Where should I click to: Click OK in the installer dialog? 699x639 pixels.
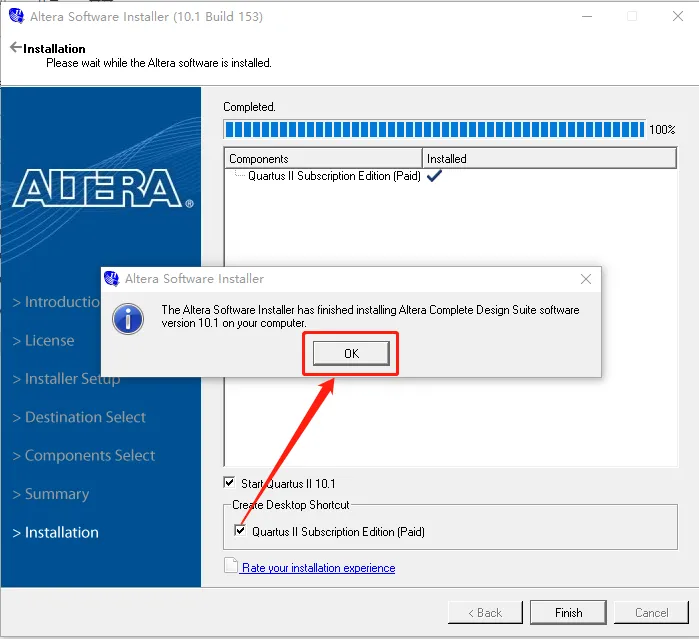[x=351, y=354]
